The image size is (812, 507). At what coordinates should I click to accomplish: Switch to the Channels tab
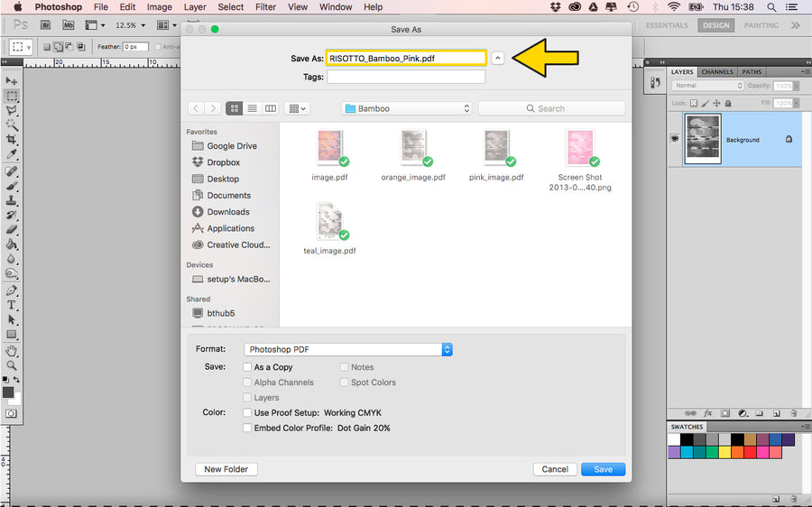pyautogui.click(x=717, y=72)
